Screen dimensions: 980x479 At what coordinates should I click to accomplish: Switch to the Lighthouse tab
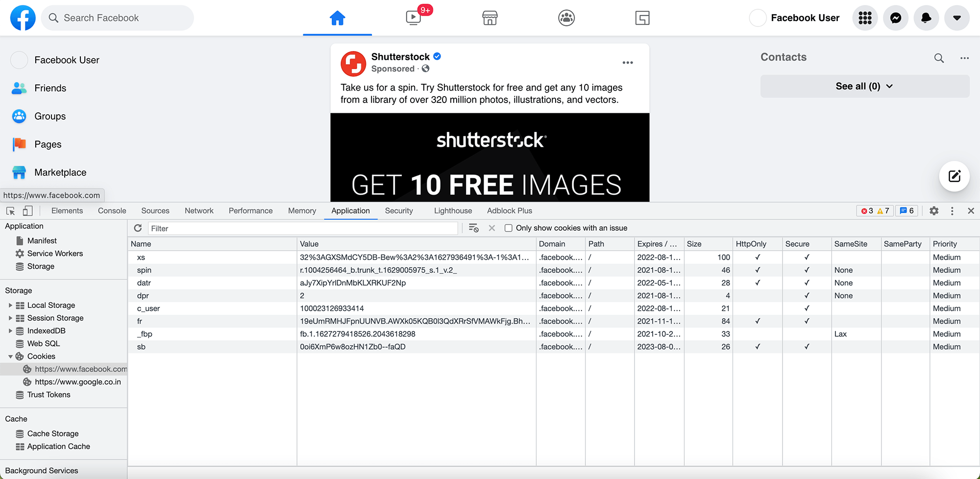pyautogui.click(x=453, y=211)
